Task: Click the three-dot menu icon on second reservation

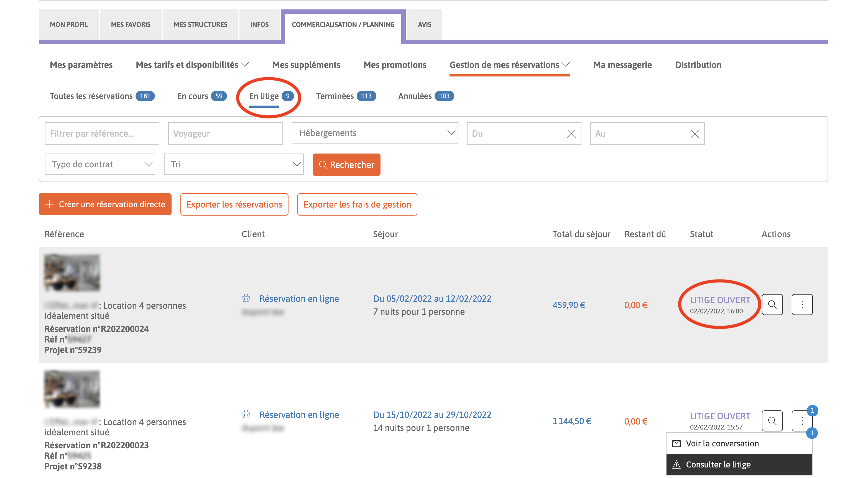Action: click(x=802, y=421)
